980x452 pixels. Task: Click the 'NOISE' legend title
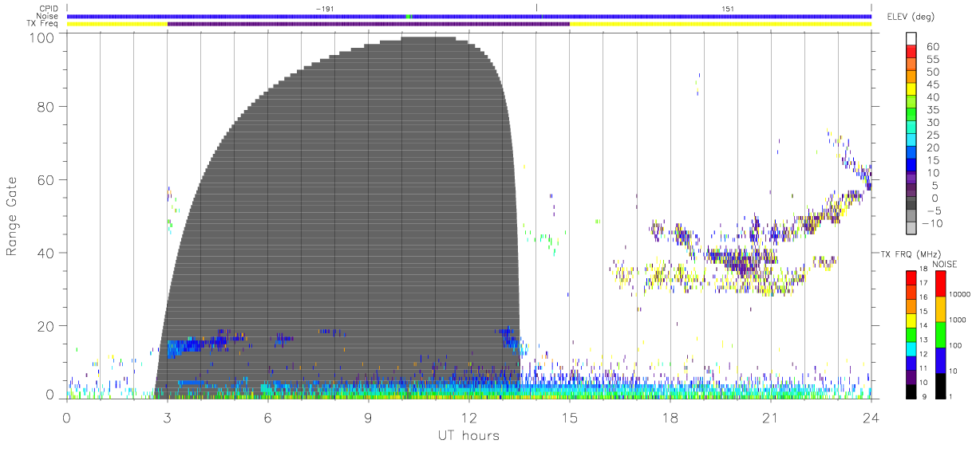(945, 264)
